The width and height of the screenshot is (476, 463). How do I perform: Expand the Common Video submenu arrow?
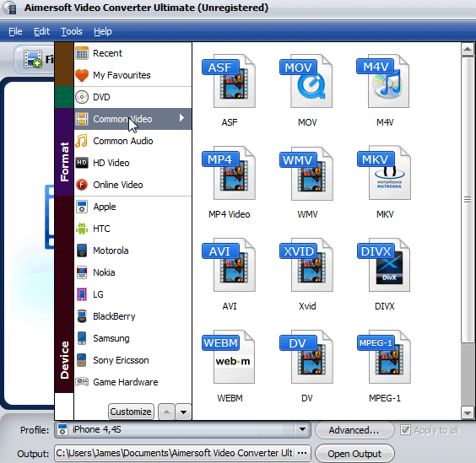coord(181,118)
